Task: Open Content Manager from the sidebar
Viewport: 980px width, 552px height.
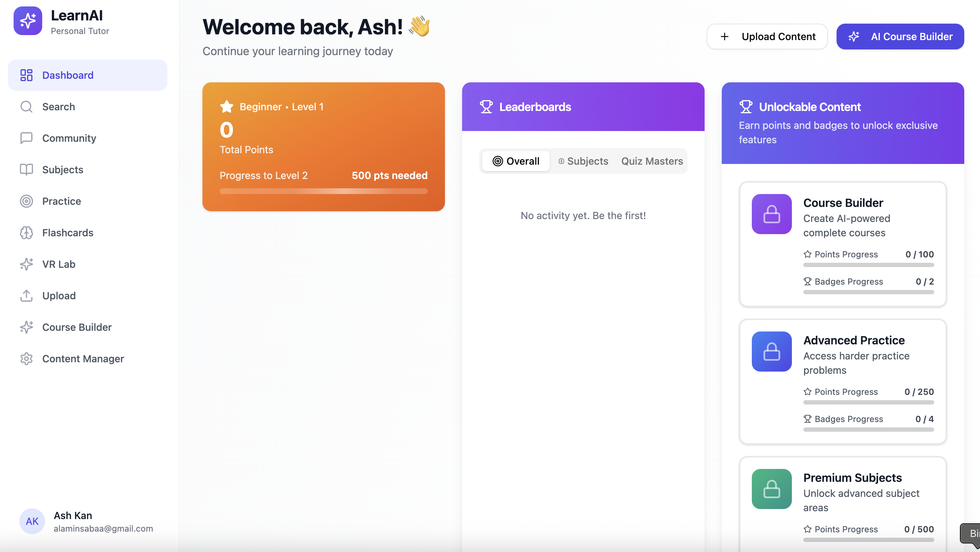Action: pyautogui.click(x=88, y=359)
